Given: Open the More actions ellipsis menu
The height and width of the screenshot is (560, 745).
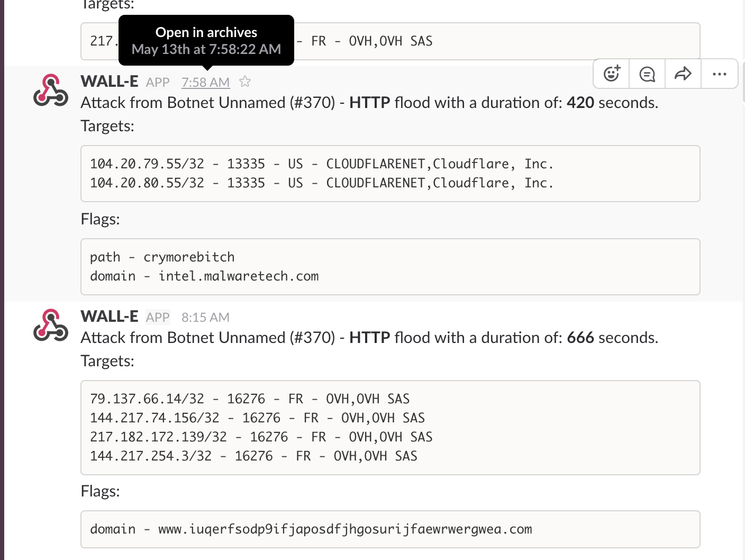Looking at the screenshot, I should (x=719, y=74).
